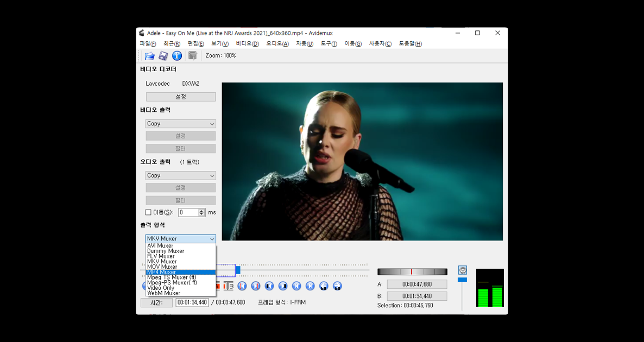
Task: Click the blue timeline position handle
Action: [238, 270]
